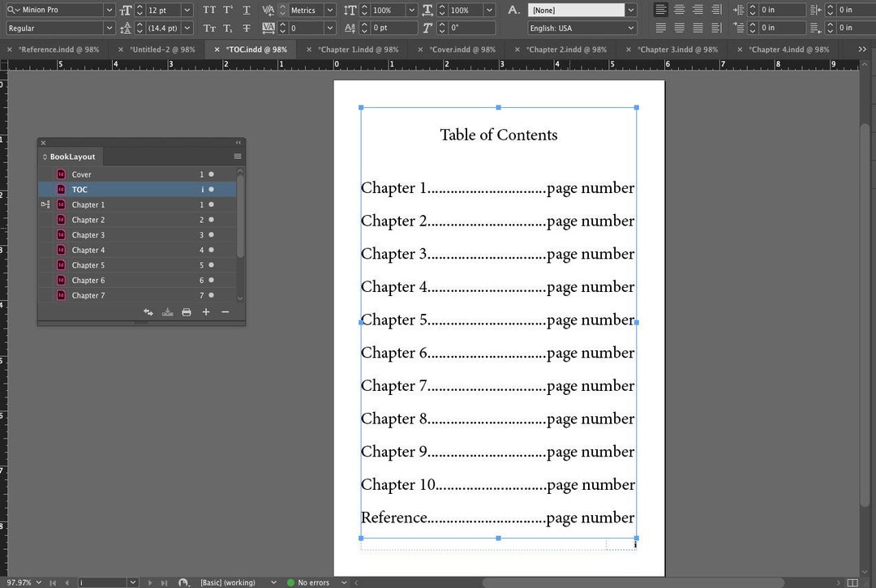876x588 pixels.
Task: Remove documents minus icon in BookLayout panel
Action: (225, 312)
